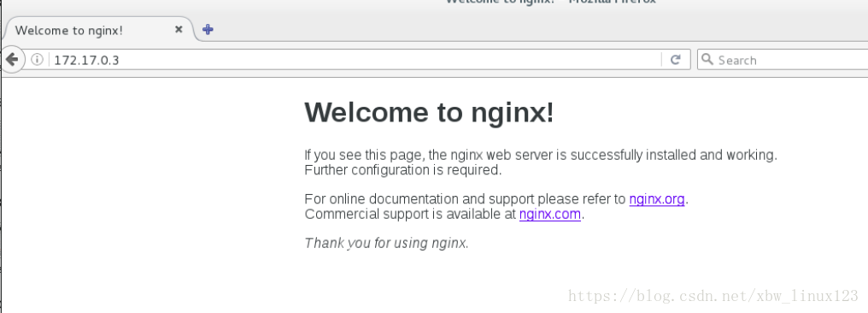
Task: Click the text 'Further configuration is required.'
Action: [403, 170]
